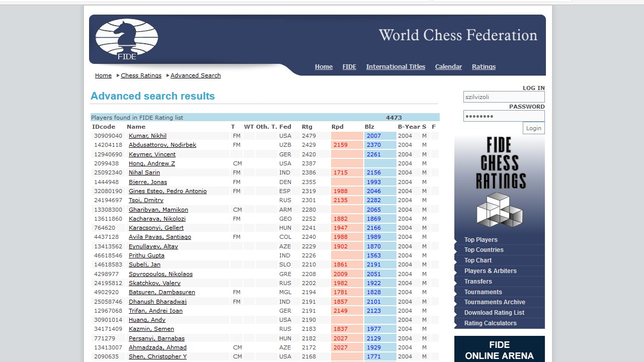Screen dimensions: 644x362
Task: Focus the username field containing szilvizoli
Action: [504, 97]
